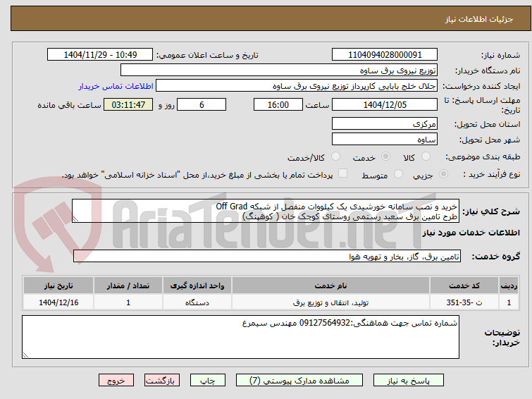Click service code cell ت -35-351
The image size is (532, 399).
point(464,302)
